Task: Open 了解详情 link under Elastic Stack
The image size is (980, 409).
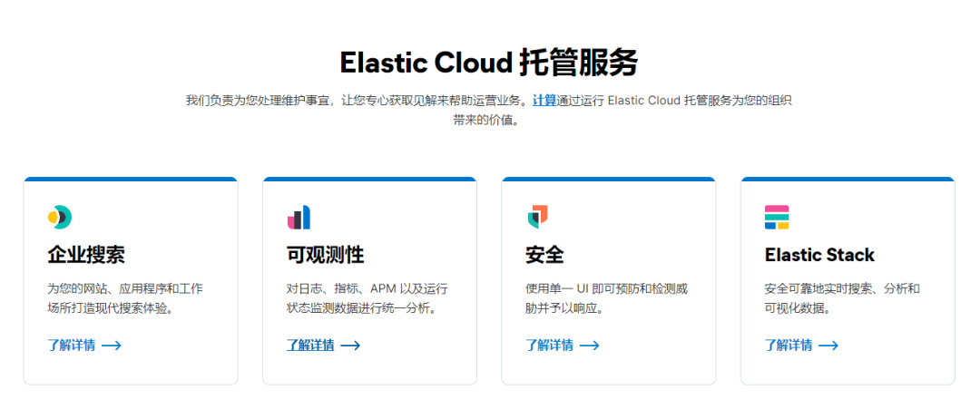Action: click(789, 346)
